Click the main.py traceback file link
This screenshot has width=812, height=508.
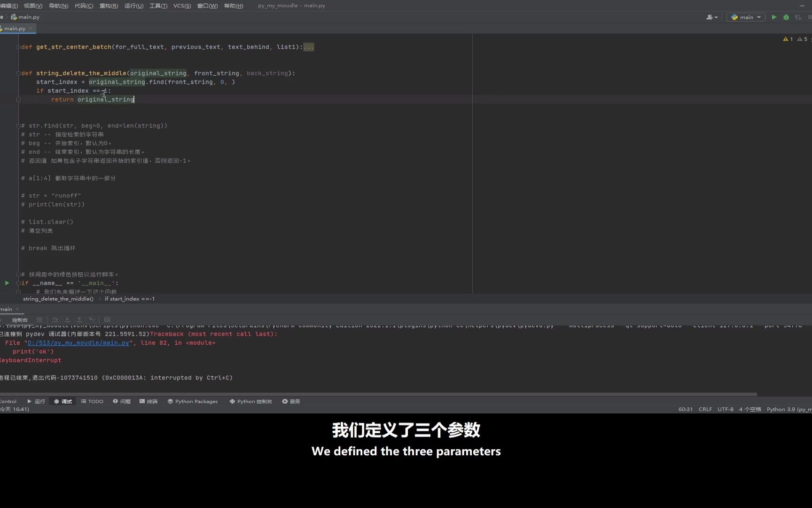point(78,343)
